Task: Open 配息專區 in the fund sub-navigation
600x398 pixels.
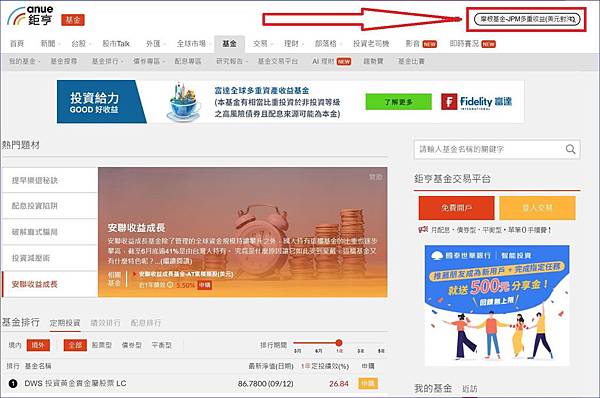Action: (x=188, y=61)
